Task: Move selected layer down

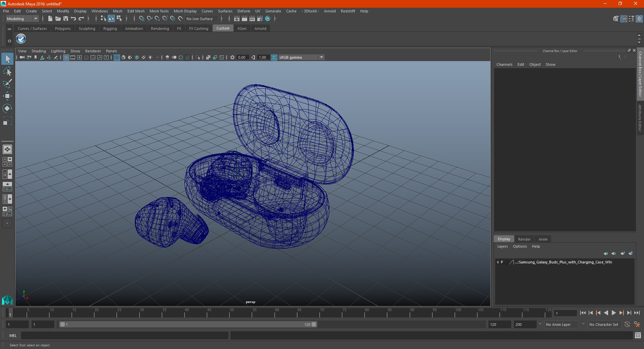Action: [x=613, y=253]
